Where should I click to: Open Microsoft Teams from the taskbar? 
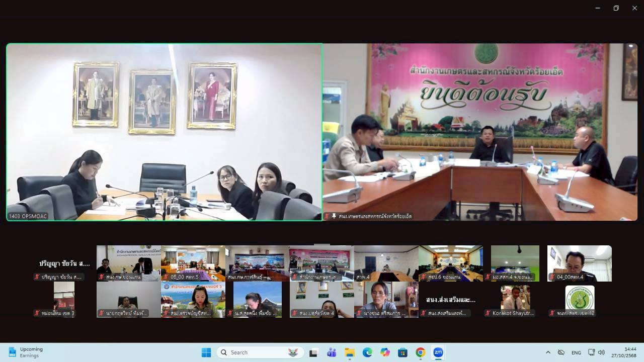(x=332, y=352)
